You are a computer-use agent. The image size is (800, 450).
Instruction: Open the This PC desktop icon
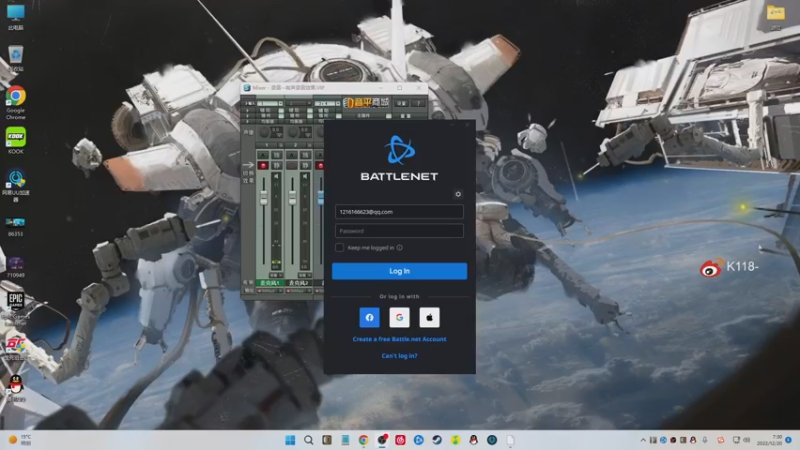click(16, 17)
